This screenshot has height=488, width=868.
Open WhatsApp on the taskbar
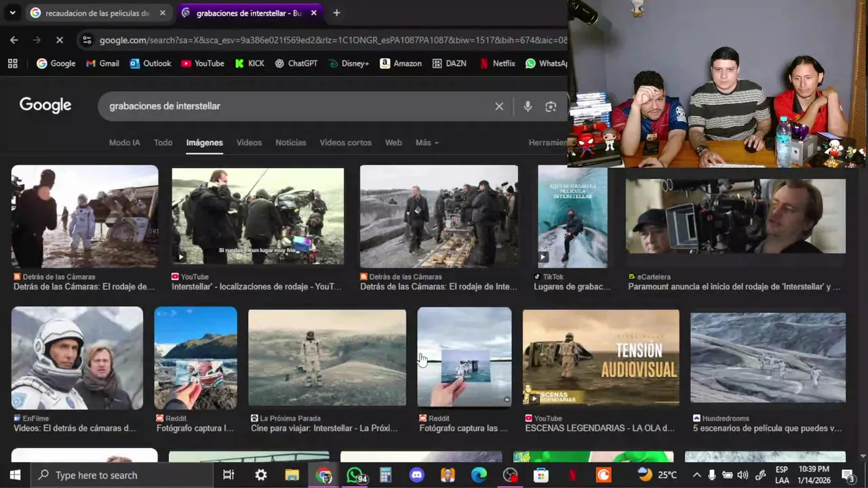coord(355,475)
